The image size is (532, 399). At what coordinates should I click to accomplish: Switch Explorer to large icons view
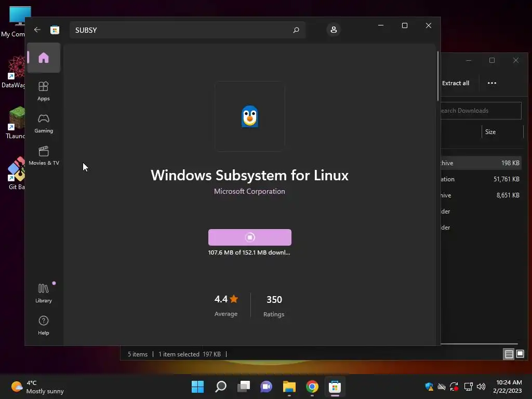(520, 354)
